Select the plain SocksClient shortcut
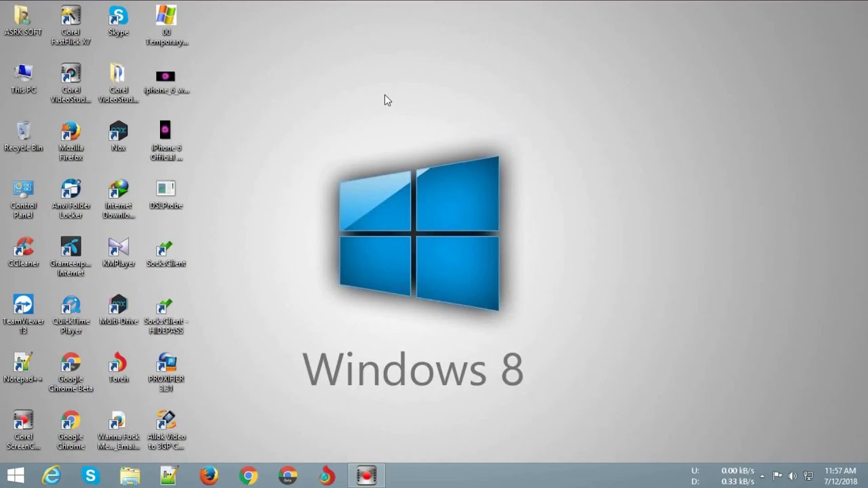The image size is (868, 488). [x=166, y=253]
